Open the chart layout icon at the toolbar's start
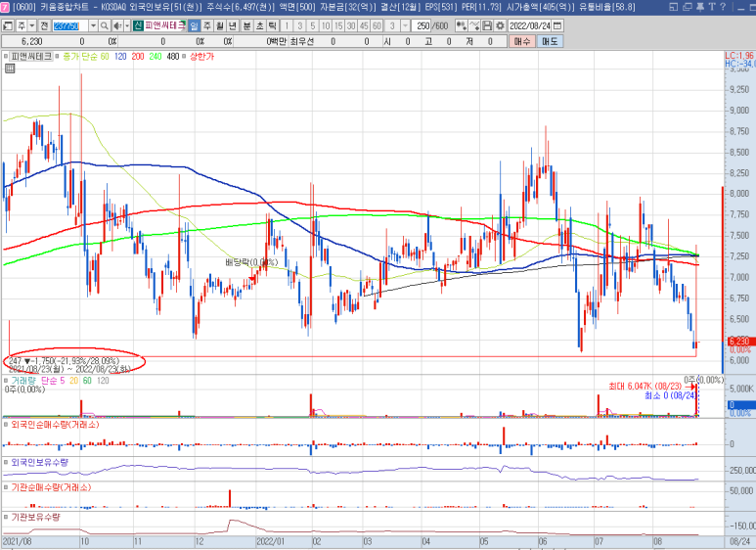The image size is (756, 550). pyautogui.click(x=8, y=25)
